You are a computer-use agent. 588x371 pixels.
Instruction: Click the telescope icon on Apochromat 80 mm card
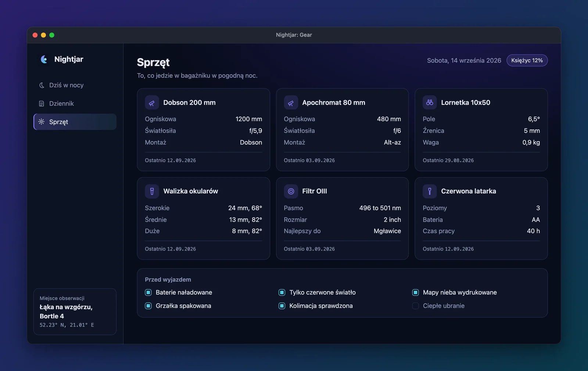(x=291, y=103)
